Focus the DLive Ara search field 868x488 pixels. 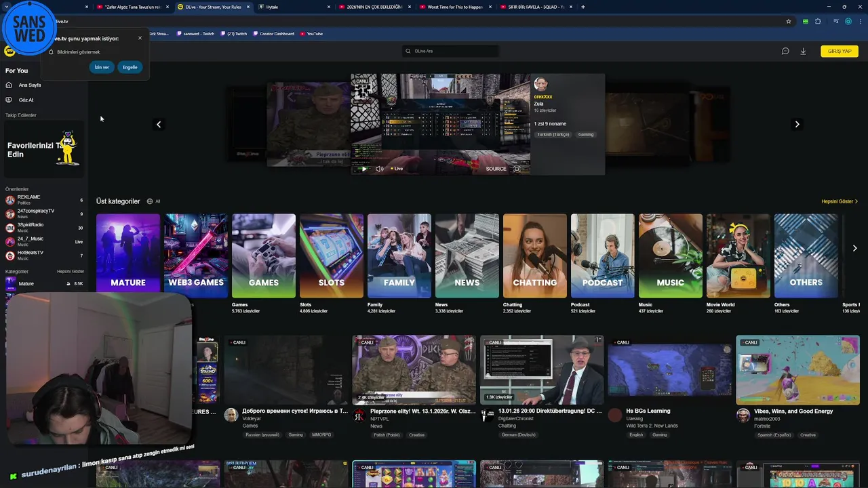450,51
